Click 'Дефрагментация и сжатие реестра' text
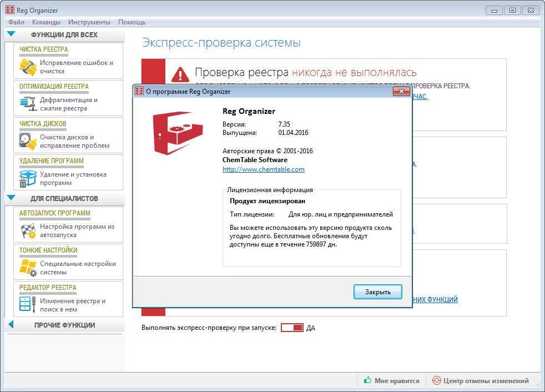 (x=69, y=104)
